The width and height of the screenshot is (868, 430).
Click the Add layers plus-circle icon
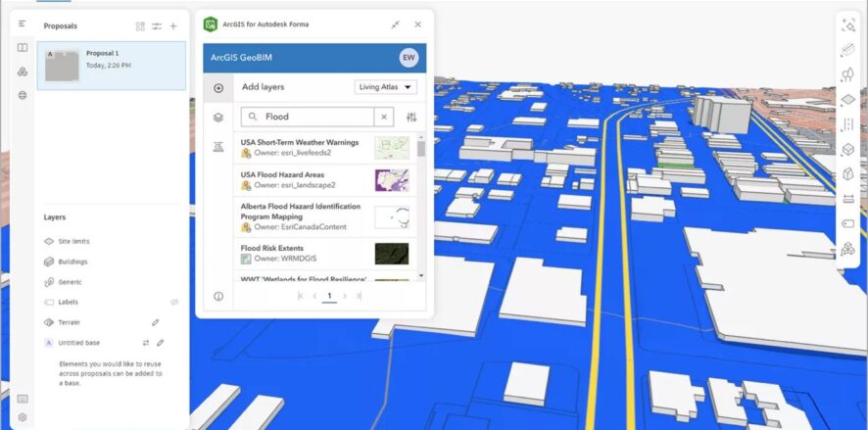coord(218,88)
